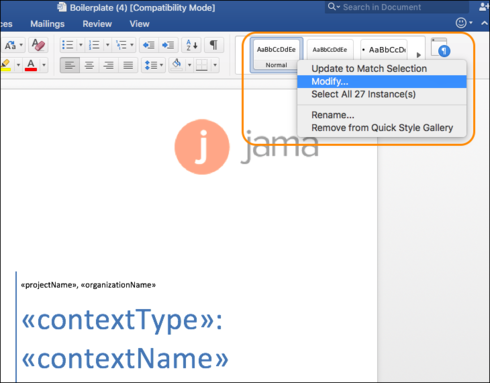490x383 pixels.
Task: Align text right
Action: coord(108,65)
